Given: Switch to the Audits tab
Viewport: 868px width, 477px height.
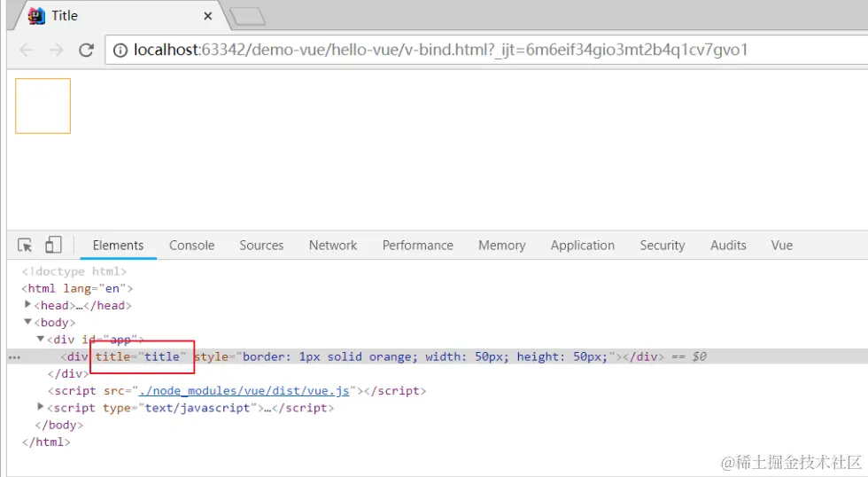Looking at the screenshot, I should (728, 246).
